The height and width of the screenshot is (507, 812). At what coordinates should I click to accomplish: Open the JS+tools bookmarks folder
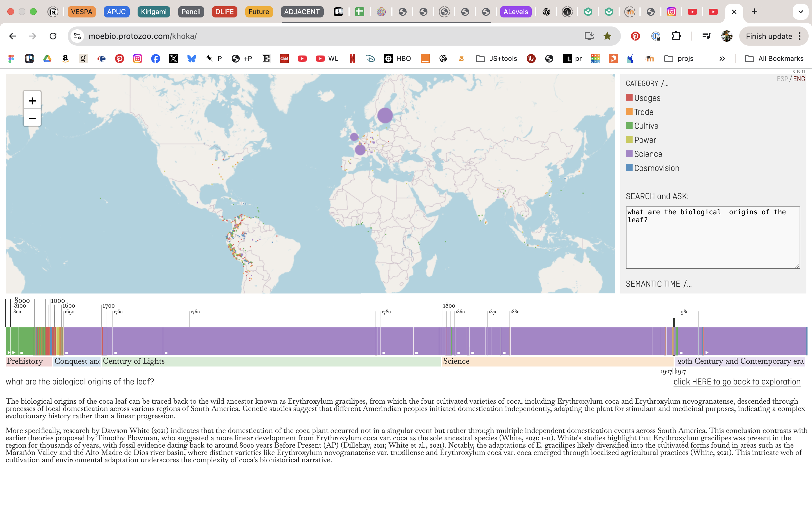pos(497,59)
